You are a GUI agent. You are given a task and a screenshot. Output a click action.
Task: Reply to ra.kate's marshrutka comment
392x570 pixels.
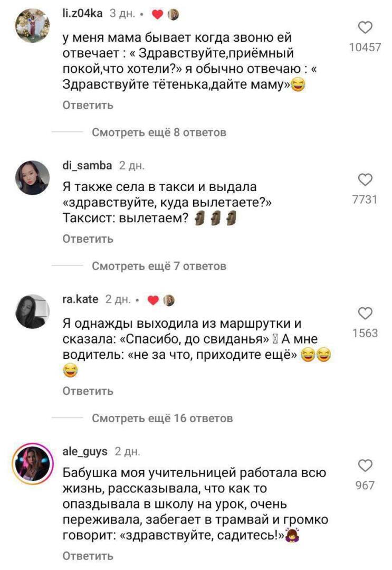point(88,391)
